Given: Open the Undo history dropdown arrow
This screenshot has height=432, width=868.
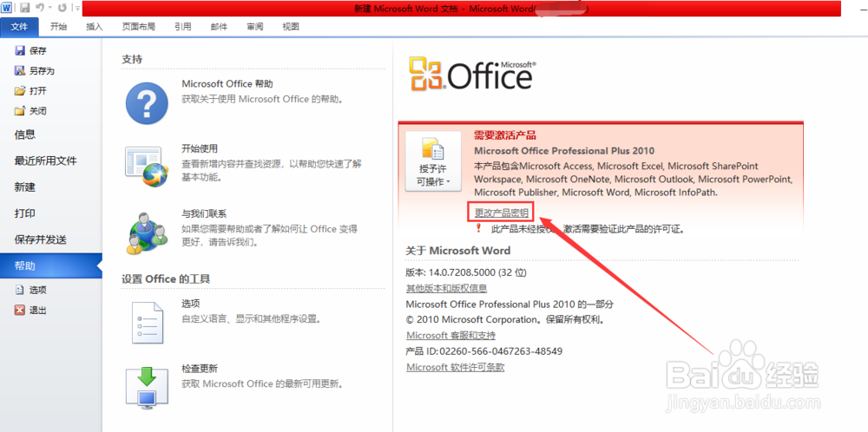Looking at the screenshot, I should (49, 9).
